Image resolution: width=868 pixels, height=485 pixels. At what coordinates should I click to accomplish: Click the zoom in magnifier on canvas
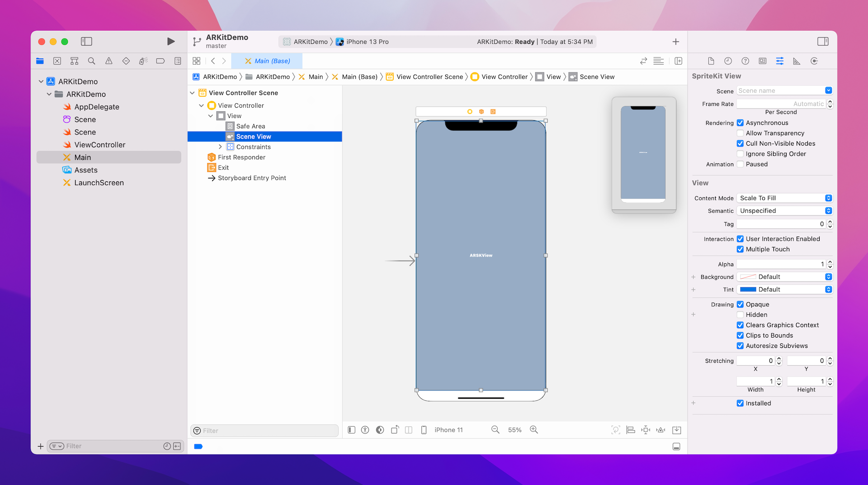(x=534, y=430)
